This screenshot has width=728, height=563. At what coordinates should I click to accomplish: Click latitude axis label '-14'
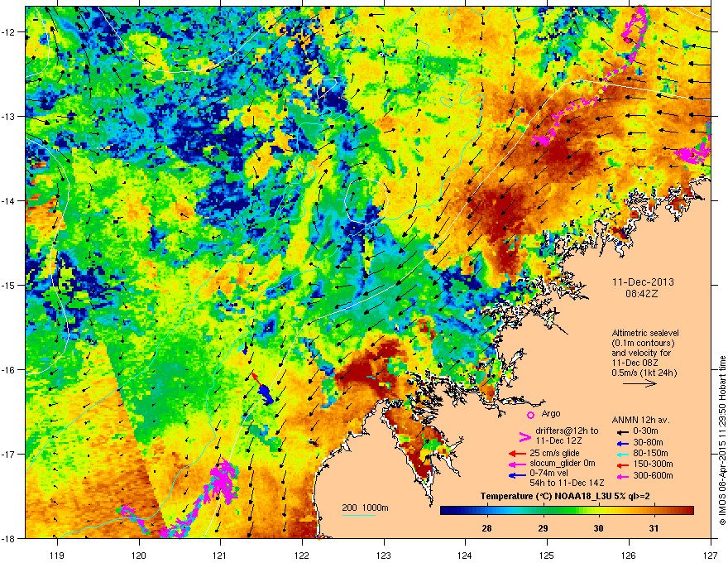coord(8,200)
